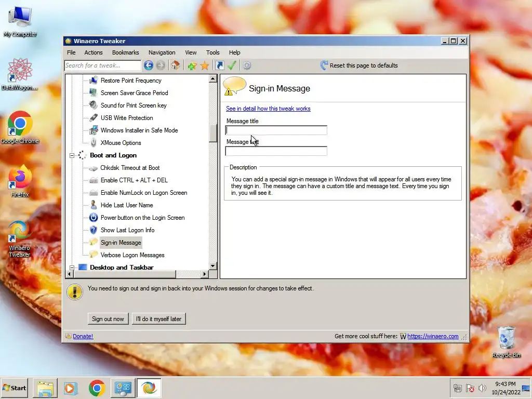Viewport: 532px width, 399px height.
Task: Click Reset this page to defaults
Action: [359, 65]
